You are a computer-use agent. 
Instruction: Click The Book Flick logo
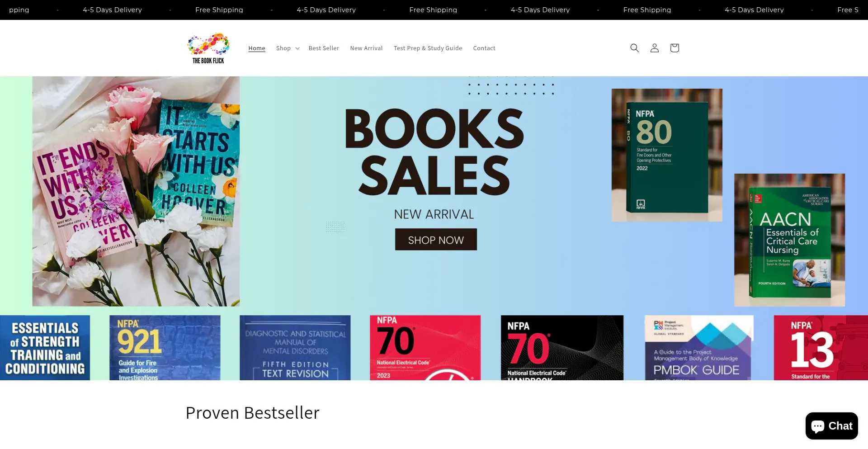click(208, 48)
